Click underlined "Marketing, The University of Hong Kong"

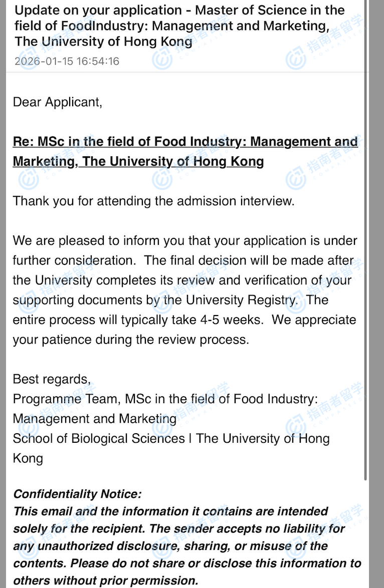[138, 161]
